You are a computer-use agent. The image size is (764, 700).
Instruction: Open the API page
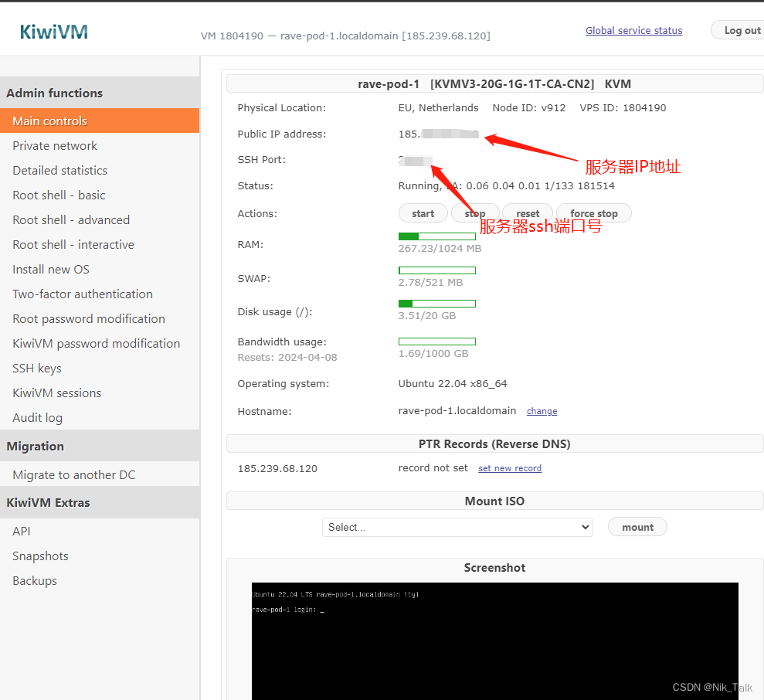[22, 532]
